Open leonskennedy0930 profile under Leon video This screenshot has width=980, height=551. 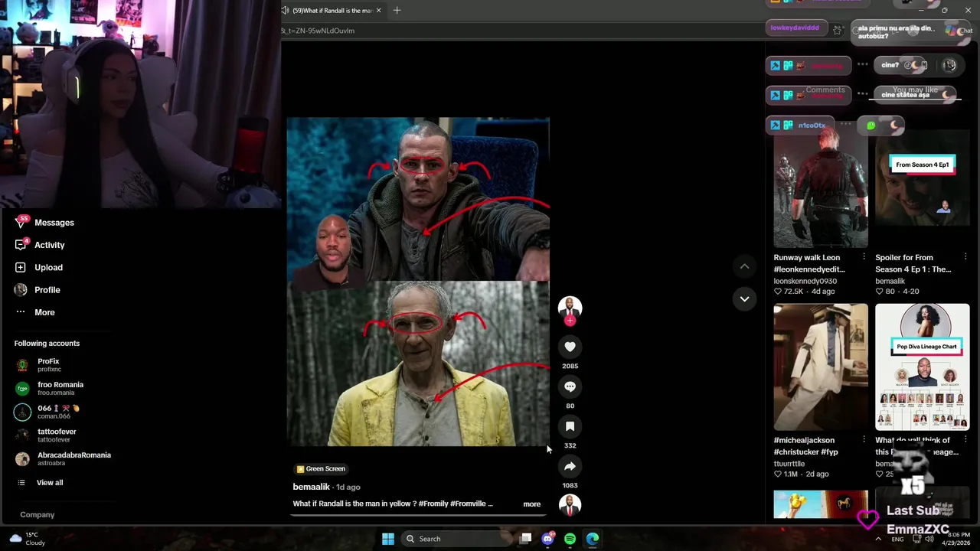805,281
